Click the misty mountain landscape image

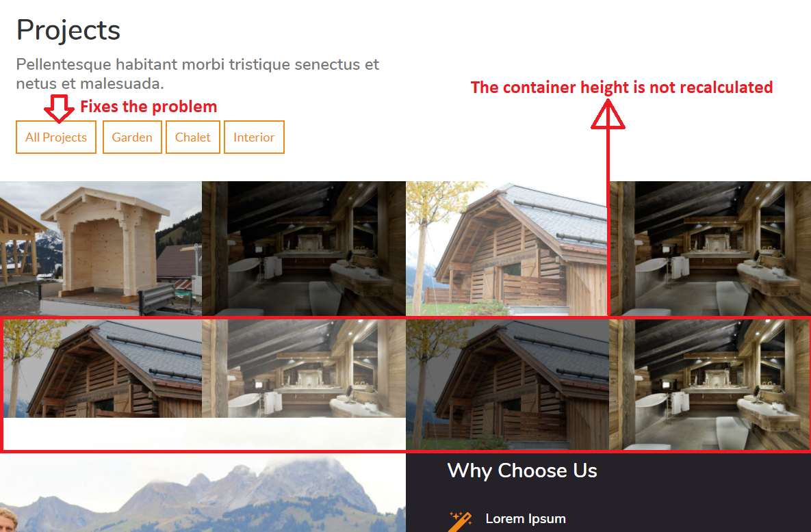[x=203, y=493]
